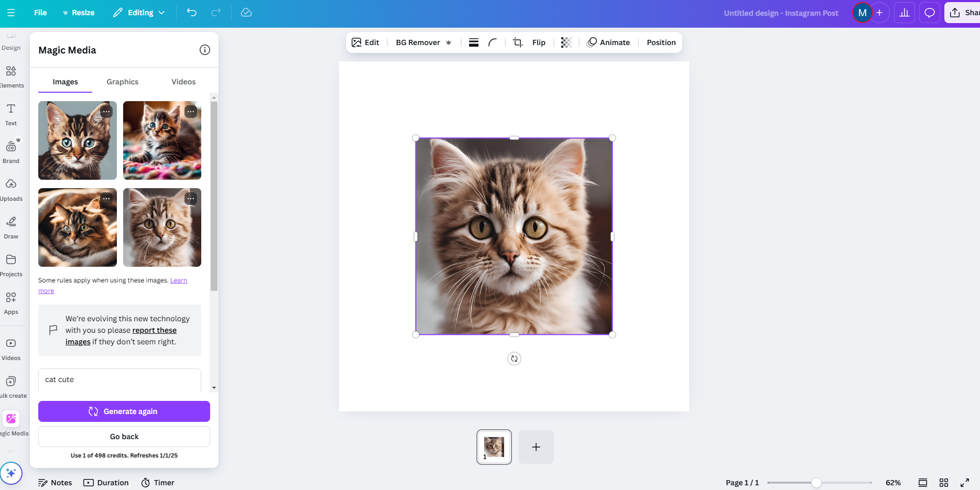980x490 pixels.
Task: Click the cloud save status icon
Action: click(x=246, y=13)
